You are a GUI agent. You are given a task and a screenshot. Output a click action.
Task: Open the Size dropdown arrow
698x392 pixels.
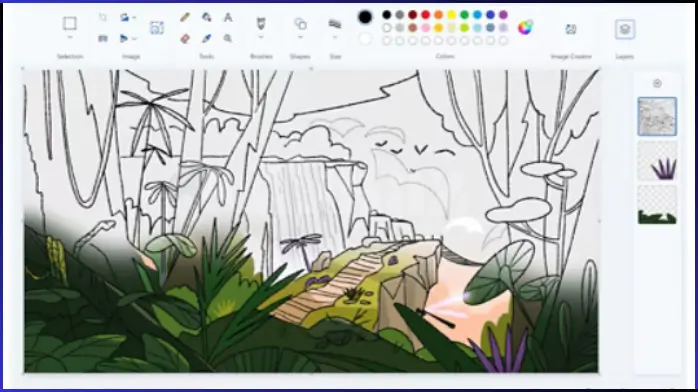pos(335,38)
